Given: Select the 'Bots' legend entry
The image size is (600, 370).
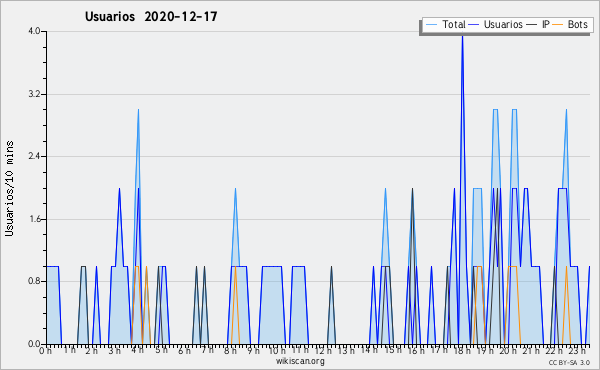Looking at the screenshot, I should (x=570, y=25).
